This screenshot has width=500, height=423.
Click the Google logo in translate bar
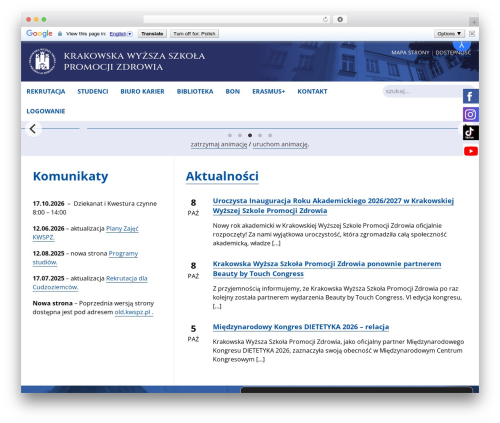coord(39,33)
